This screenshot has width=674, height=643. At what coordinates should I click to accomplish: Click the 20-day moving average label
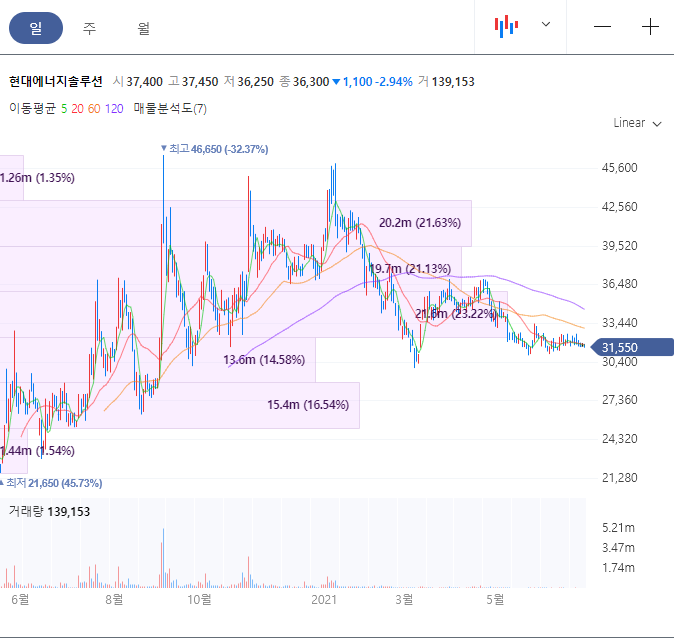point(77,109)
